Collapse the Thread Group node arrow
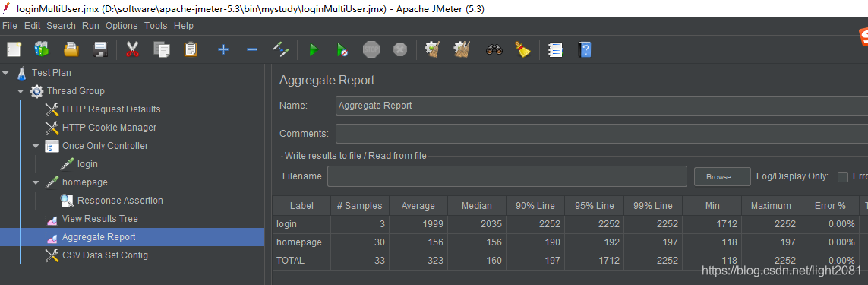 point(21,91)
